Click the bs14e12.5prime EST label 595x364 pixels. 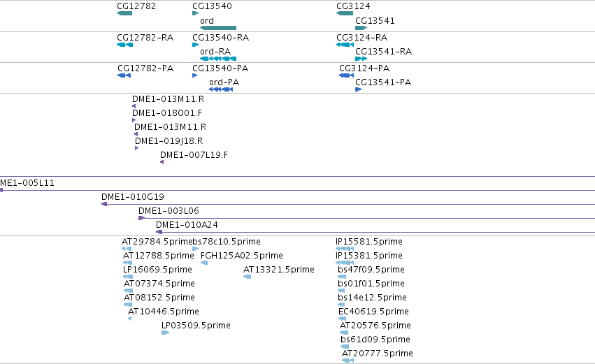pos(372,298)
